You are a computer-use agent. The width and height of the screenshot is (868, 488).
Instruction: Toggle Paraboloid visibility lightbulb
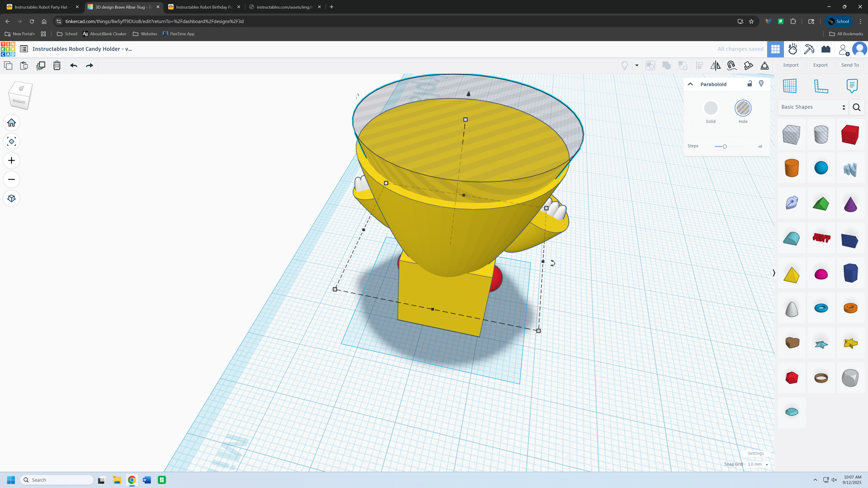761,84
